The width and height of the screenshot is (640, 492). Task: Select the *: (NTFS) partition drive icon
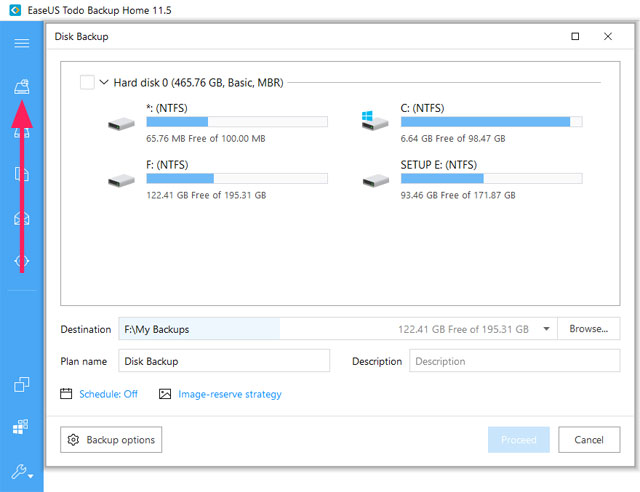coord(121,124)
